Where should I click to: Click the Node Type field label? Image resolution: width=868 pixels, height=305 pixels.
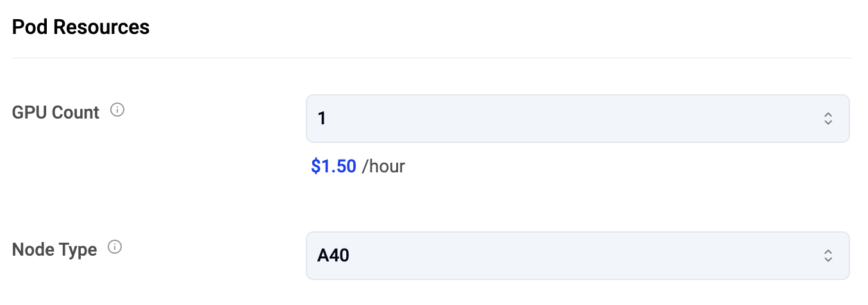click(x=54, y=249)
